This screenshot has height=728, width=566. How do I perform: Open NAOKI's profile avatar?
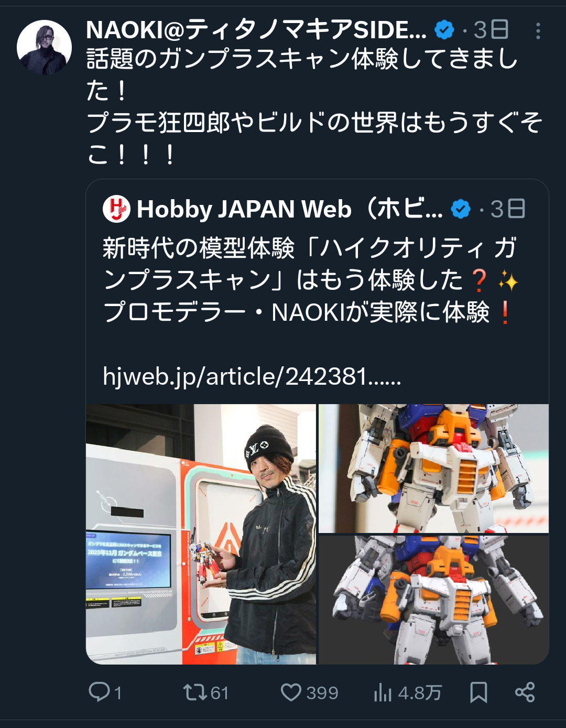tap(45, 47)
